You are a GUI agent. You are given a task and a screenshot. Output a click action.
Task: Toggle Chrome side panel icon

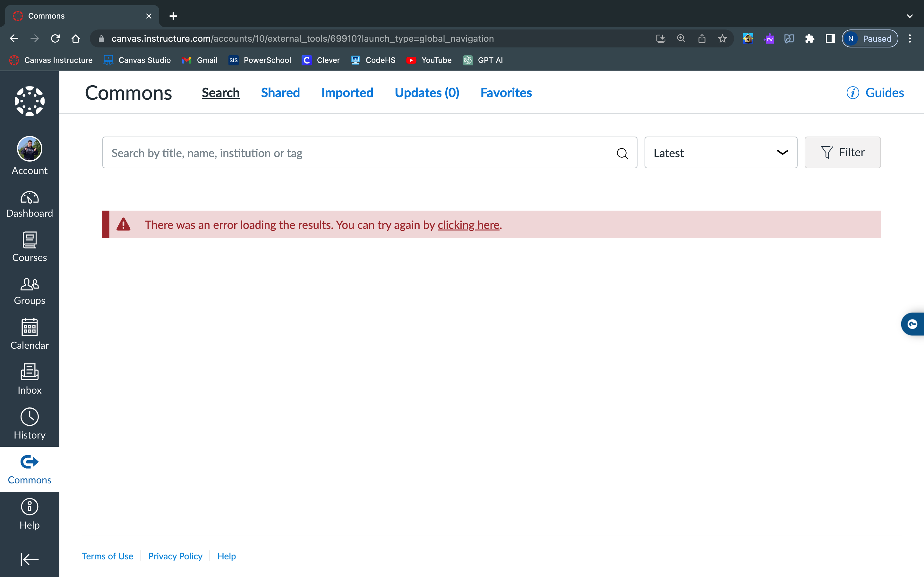tap(830, 38)
